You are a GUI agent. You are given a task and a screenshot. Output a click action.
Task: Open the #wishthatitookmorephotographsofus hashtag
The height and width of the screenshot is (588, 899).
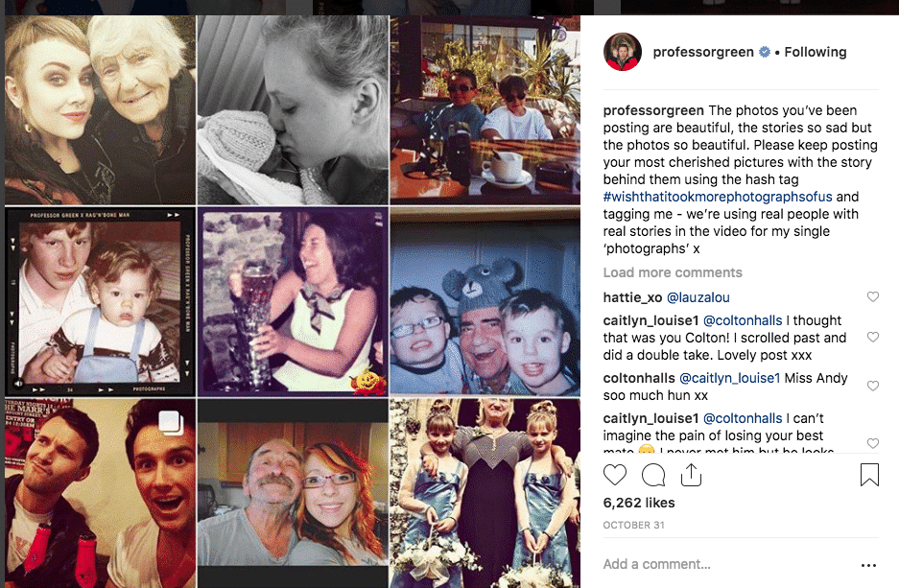tap(718, 197)
